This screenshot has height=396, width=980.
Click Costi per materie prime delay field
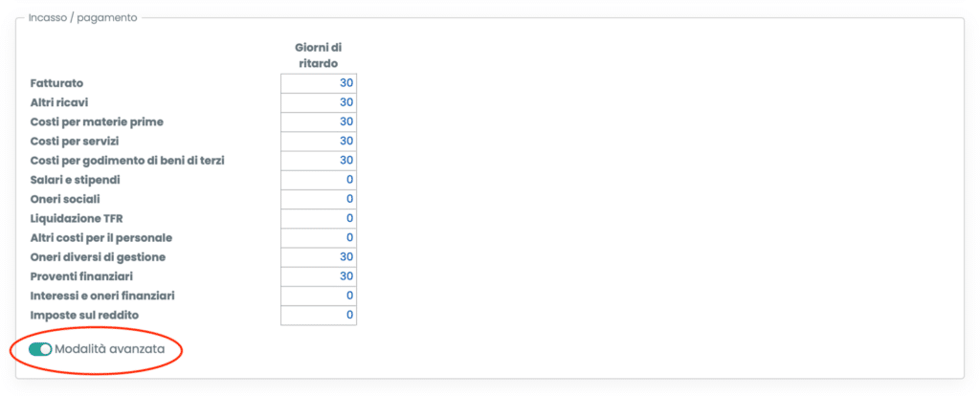pos(318,121)
